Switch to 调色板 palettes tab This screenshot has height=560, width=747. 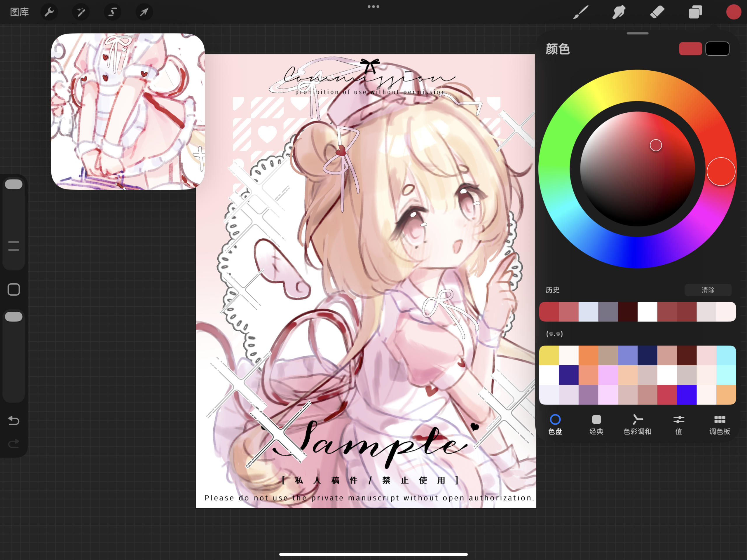(720, 424)
